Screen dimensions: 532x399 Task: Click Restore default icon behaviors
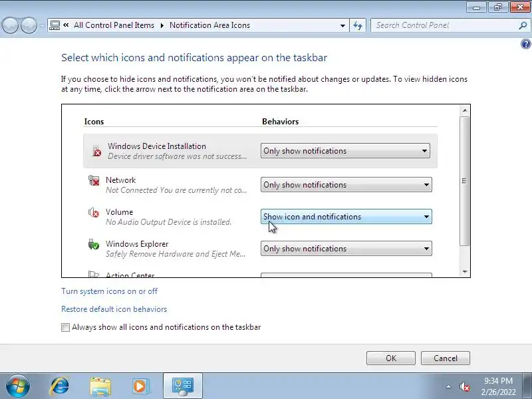pos(114,309)
